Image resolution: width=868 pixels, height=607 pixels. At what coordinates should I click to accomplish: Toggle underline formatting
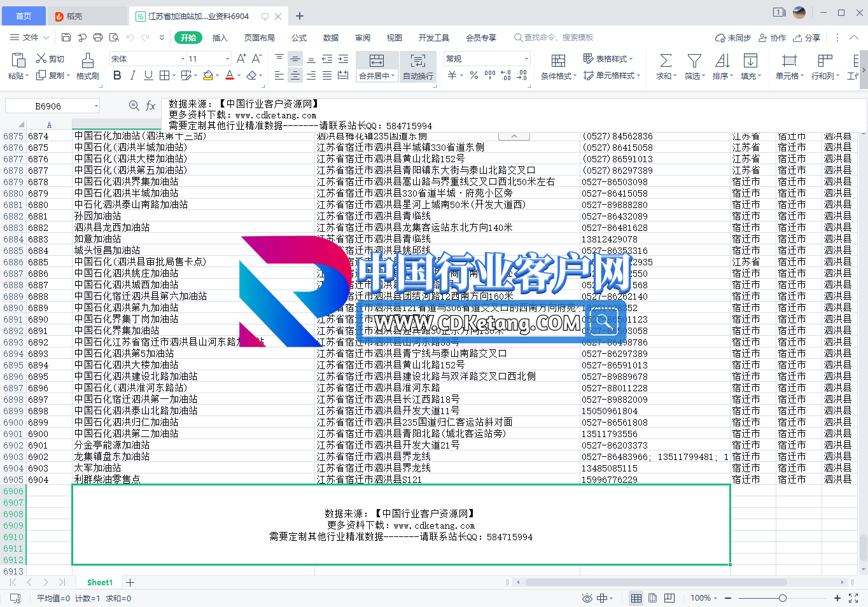[148, 75]
